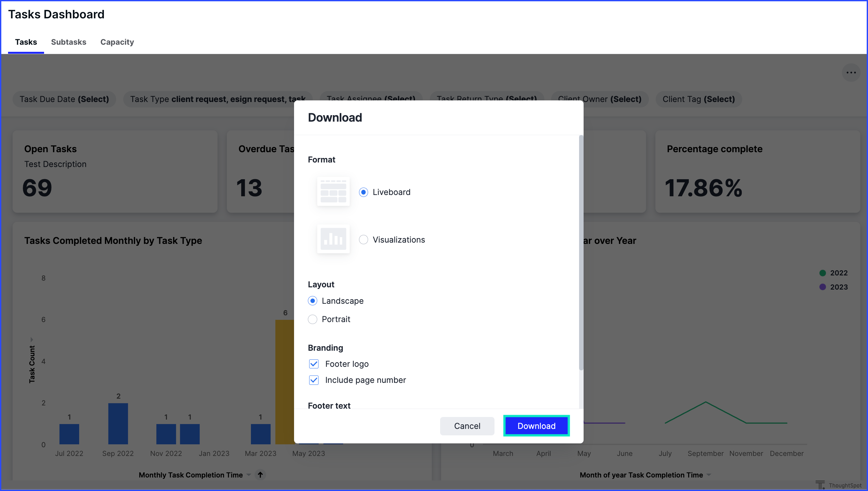Click the Liveboard format thumbnail icon

(333, 191)
